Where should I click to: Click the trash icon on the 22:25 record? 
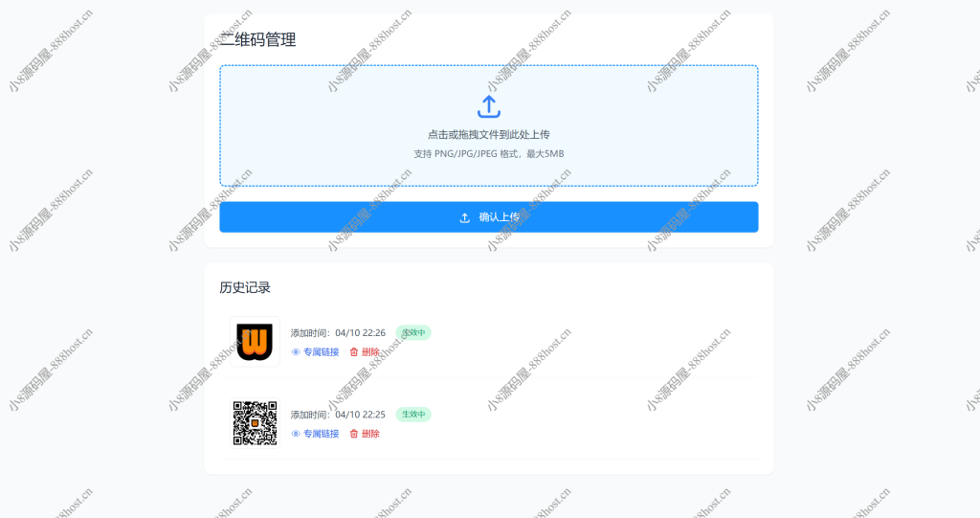354,434
